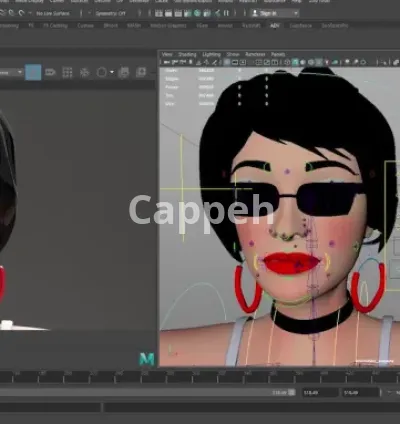Select the ADV shelf tab

[x=275, y=26]
